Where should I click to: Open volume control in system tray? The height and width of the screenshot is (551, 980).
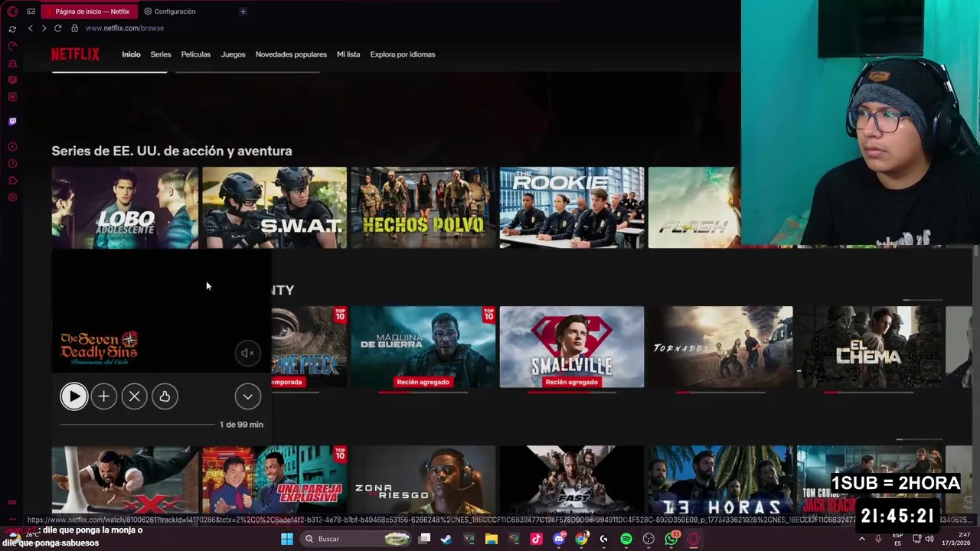pos(929,539)
